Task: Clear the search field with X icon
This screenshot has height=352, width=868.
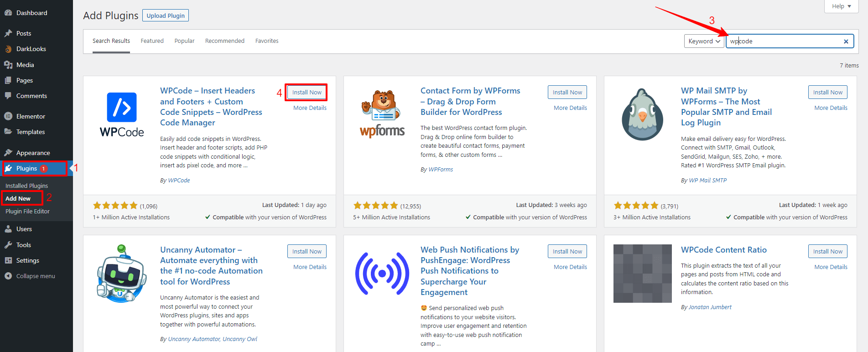Action: 846,41
